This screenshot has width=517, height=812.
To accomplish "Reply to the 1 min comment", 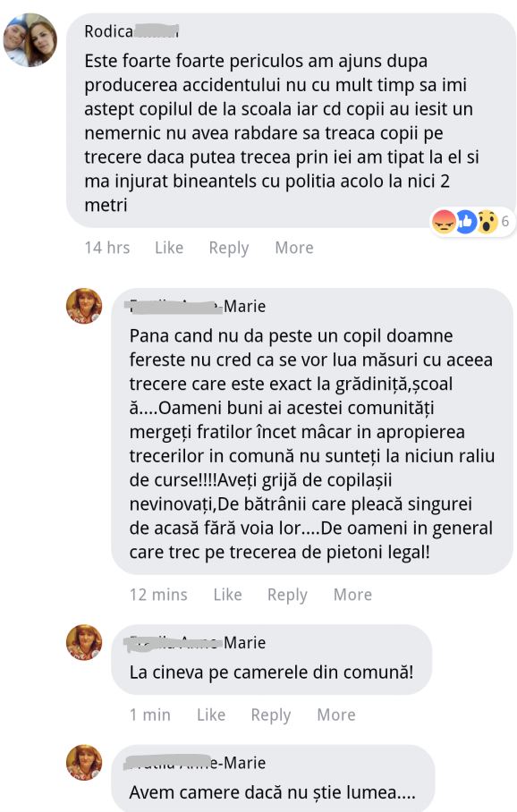I will (270, 715).
